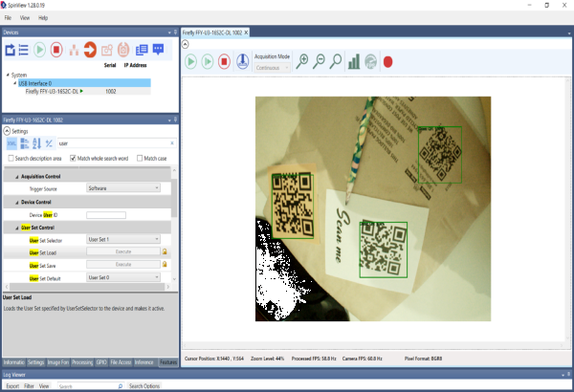Open the Help menu

pos(43,17)
